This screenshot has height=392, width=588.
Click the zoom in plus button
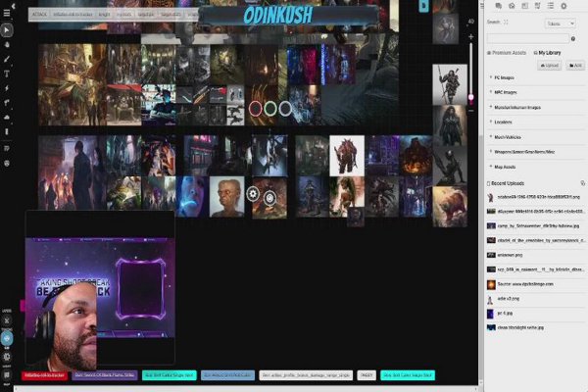471,37
